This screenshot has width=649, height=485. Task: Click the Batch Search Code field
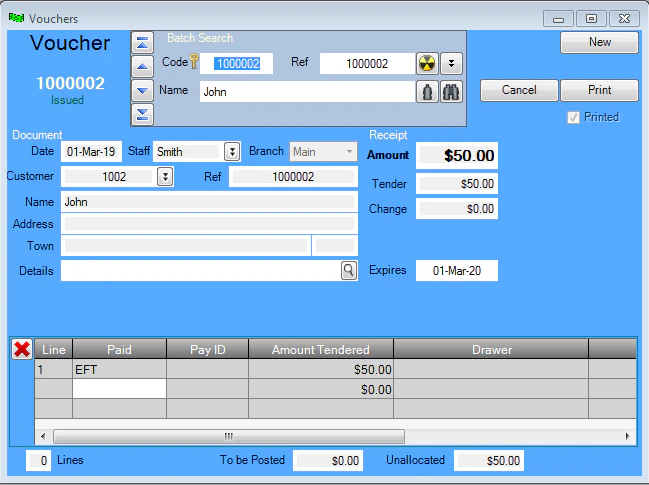coord(236,63)
